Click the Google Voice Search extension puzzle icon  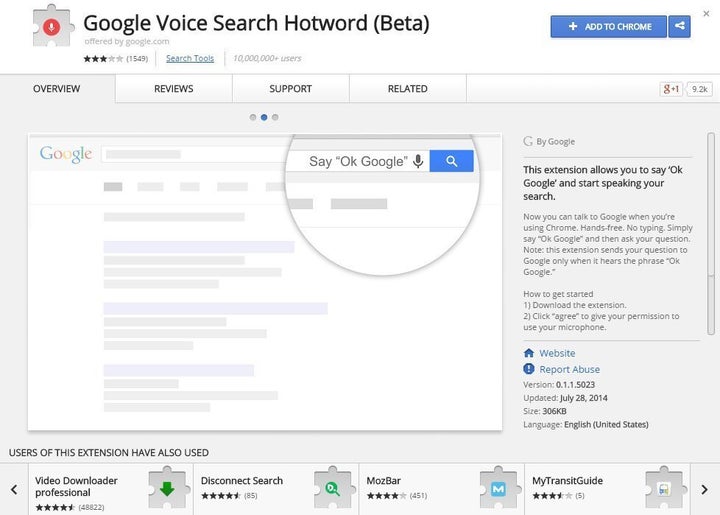[x=53, y=26]
